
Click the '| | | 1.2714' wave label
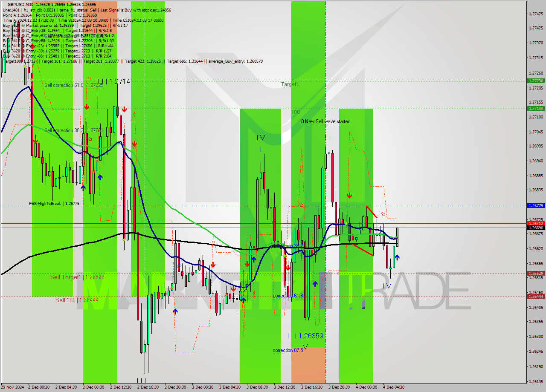(114, 81)
